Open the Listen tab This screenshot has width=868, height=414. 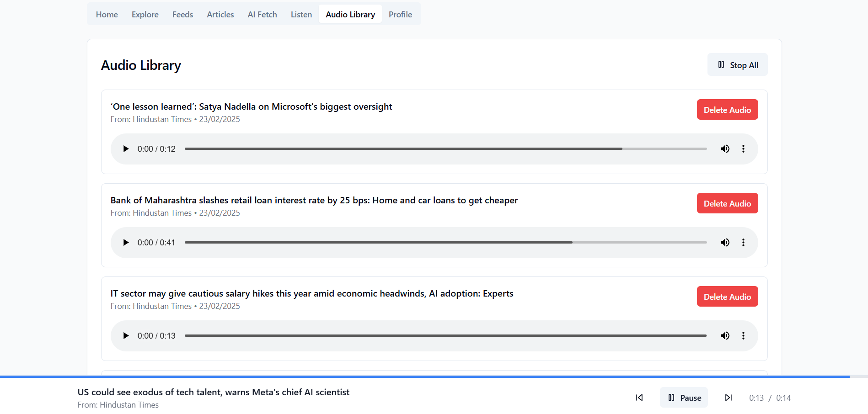click(x=301, y=14)
